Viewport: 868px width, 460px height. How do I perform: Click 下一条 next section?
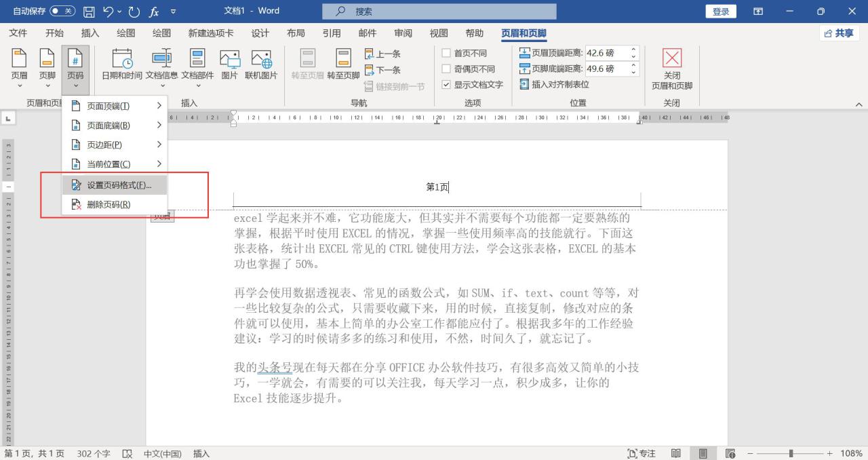tap(383, 70)
